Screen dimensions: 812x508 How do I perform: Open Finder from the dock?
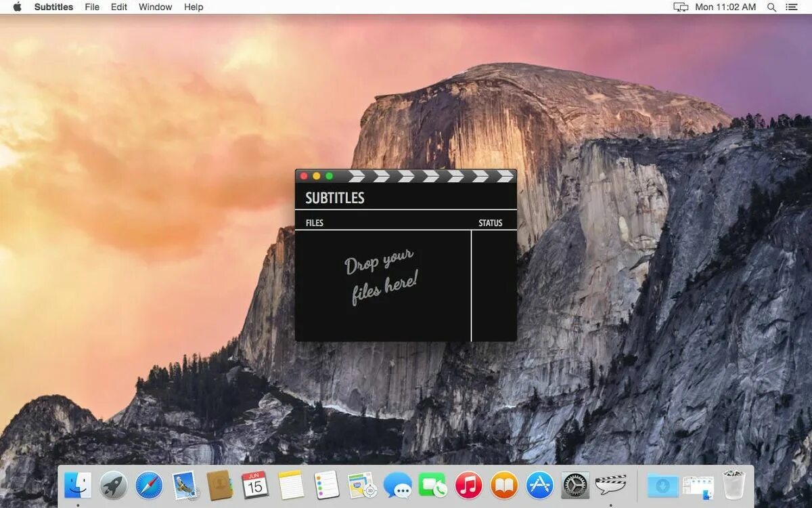tap(78, 485)
